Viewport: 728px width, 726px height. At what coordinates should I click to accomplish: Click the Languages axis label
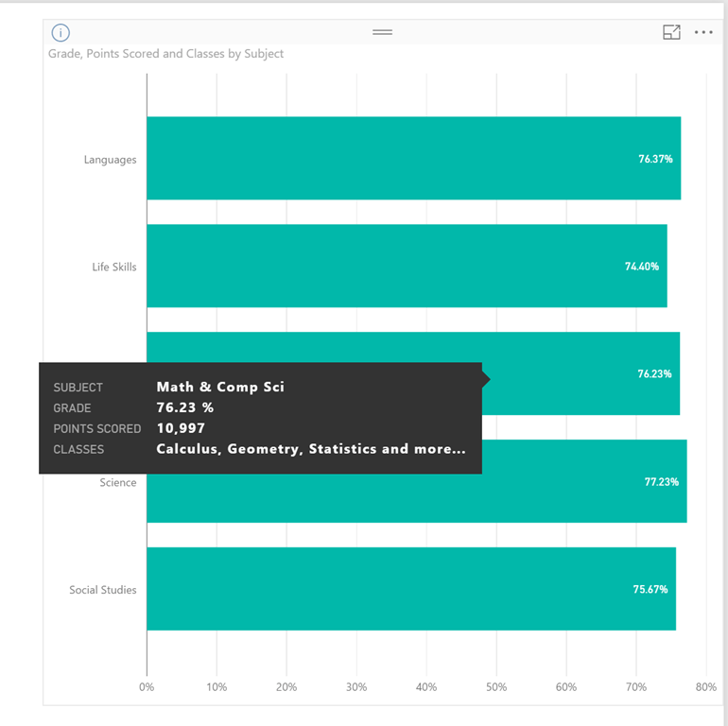110,160
